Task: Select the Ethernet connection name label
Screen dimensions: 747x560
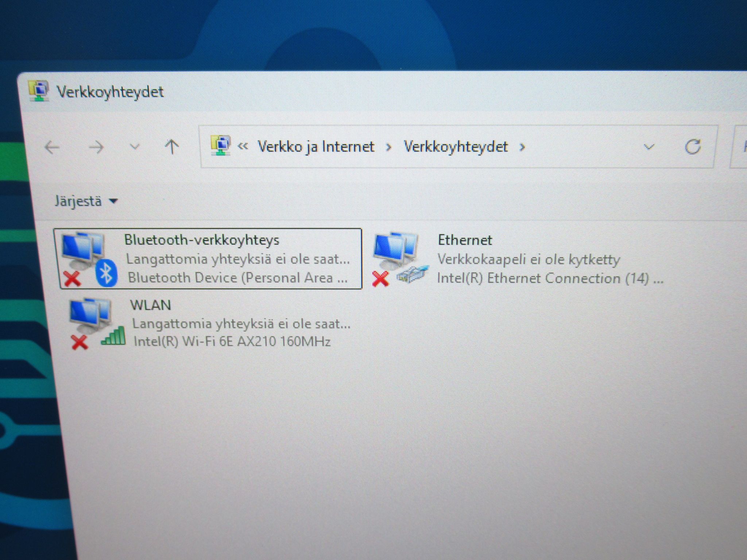Action: 465,240
